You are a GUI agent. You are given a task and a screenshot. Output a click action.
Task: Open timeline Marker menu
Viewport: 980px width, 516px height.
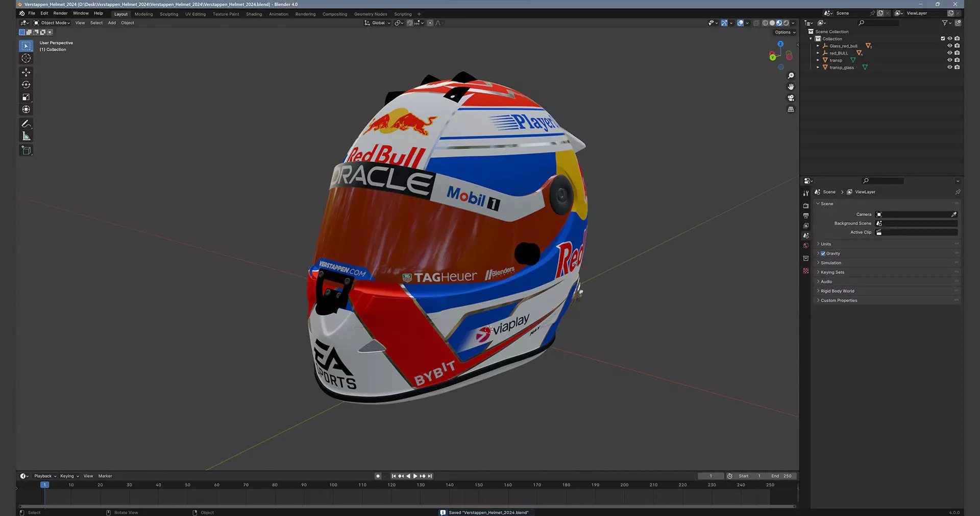[x=105, y=476]
